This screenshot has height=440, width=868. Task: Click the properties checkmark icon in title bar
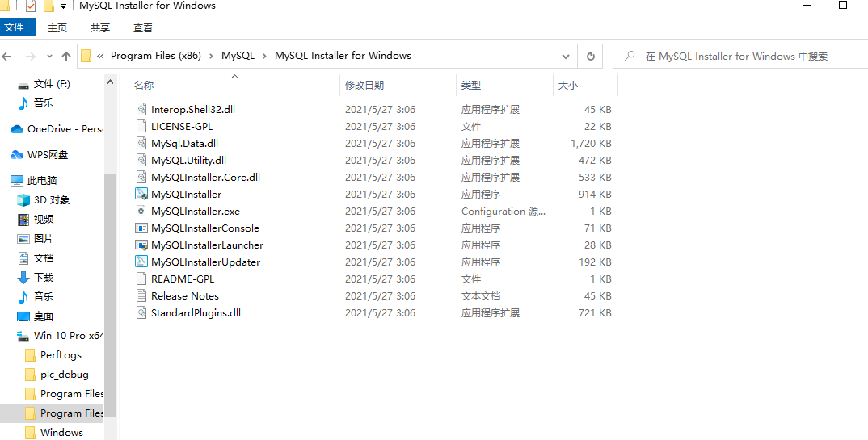coord(30,6)
